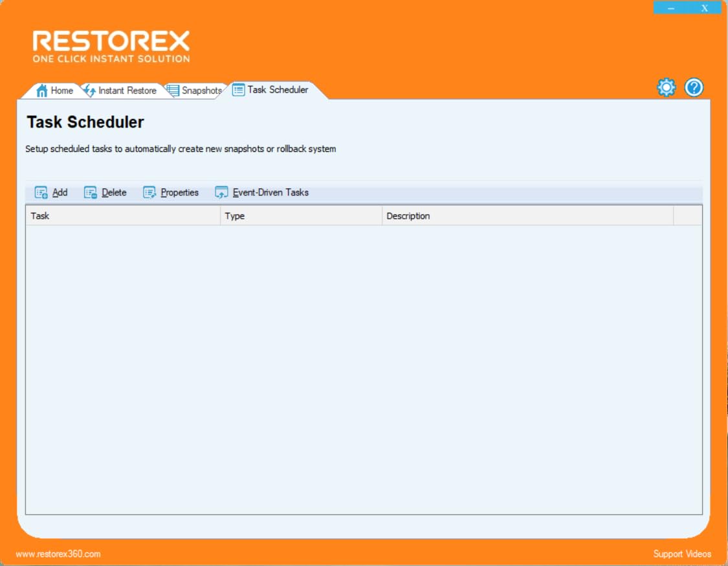Click the Task Scheduler tab icon
The width and height of the screenshot is (728, 566).
click(238, 89)
